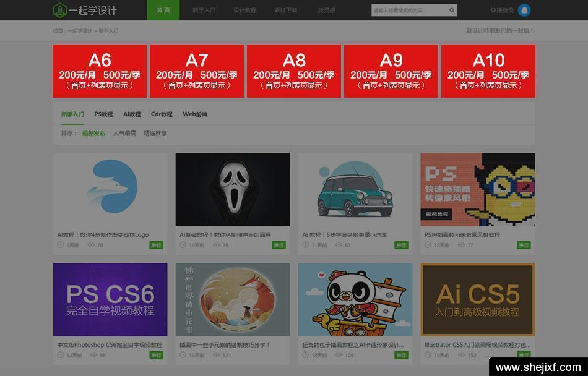Click 推荐 badge on the 狂奔的包子 card
The height and width of the screenshot is (376, 588).
pos(401,355)
